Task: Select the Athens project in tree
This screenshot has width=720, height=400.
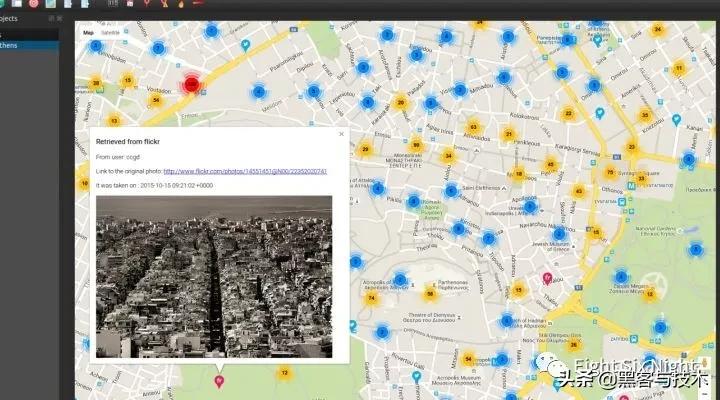Action: click(20, 44)
